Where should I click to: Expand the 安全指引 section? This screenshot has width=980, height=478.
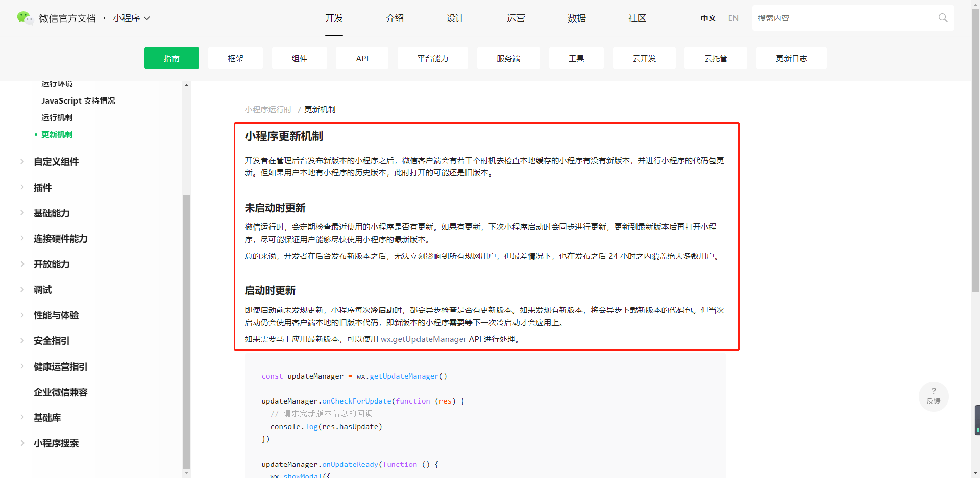click(x=52, y=341)
